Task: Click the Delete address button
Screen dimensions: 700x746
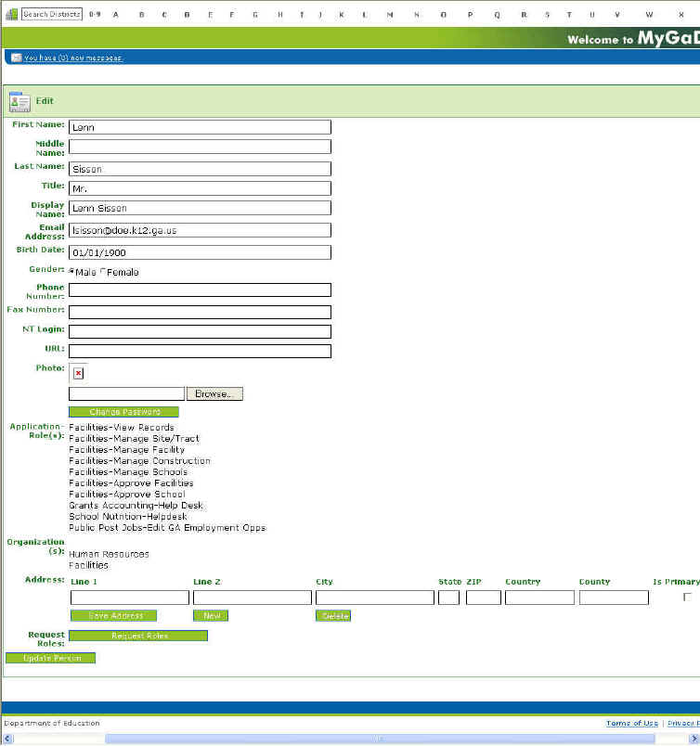Action: [333, 616]
